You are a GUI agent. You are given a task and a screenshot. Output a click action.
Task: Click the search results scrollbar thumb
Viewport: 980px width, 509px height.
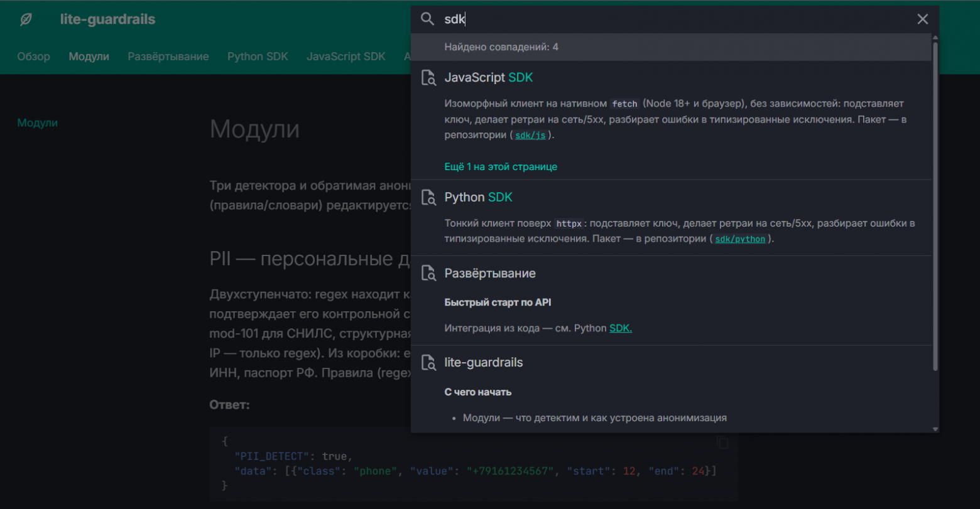tap(935, 206)
